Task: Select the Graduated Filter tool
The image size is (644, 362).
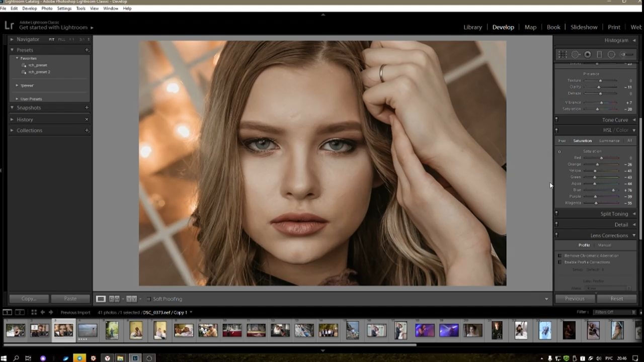Action: coord(599,54)
